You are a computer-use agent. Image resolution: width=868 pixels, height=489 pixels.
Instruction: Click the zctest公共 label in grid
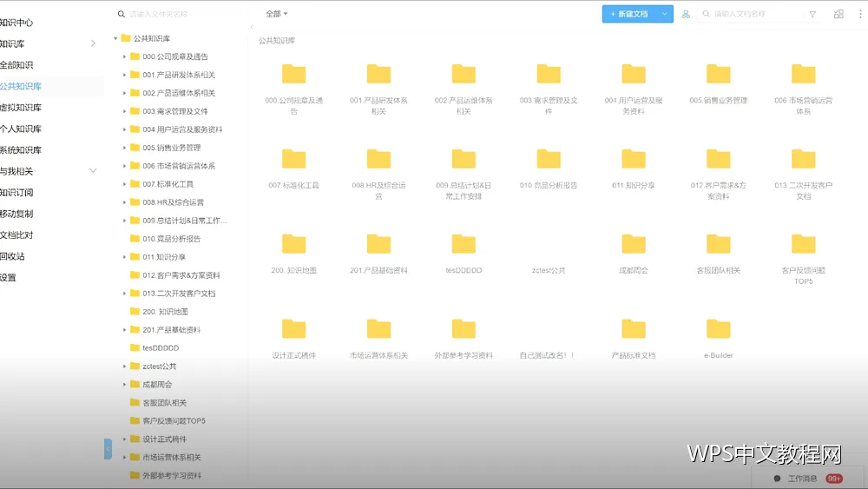click(549, 270)
